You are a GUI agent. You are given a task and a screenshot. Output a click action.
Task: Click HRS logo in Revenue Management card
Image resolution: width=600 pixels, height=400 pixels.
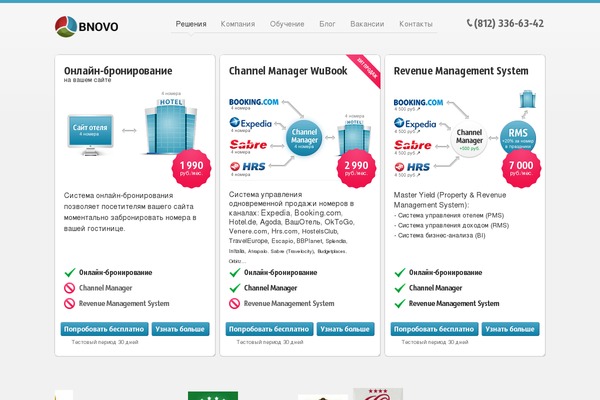tap(412, 167)
